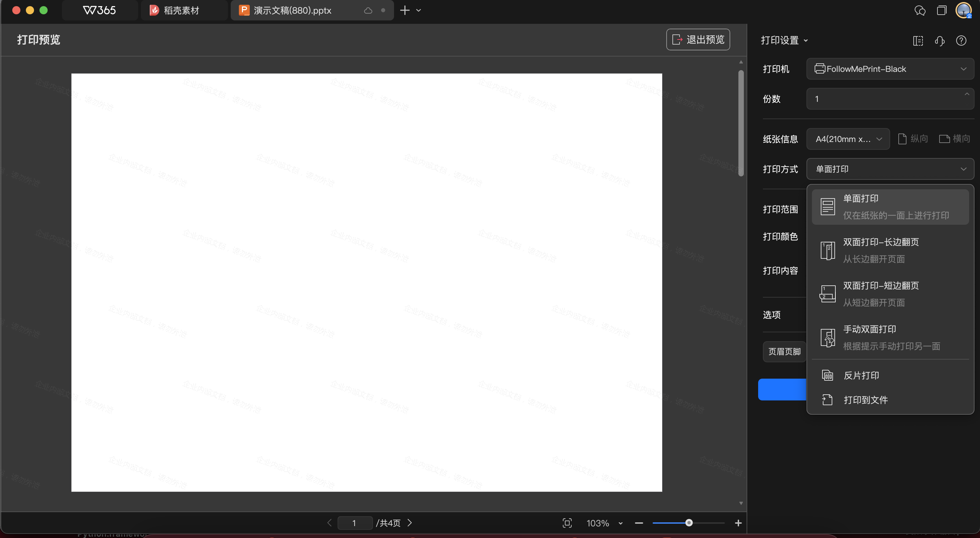Select portrait 纵向 orientation
This screenshot has width=980, height=538.
tap(913, 139)
